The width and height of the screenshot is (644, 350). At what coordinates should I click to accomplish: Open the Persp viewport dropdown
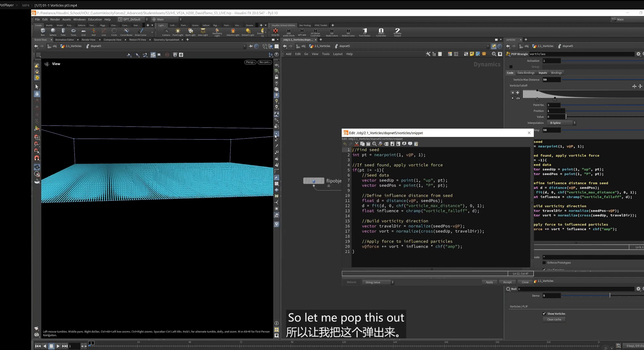click(x=250, y=62)
